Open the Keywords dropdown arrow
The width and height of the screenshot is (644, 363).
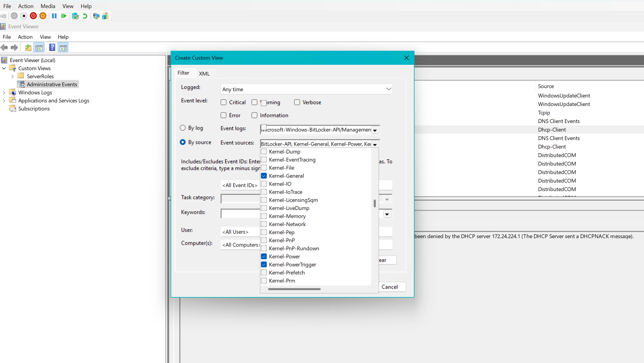point(387,214)
